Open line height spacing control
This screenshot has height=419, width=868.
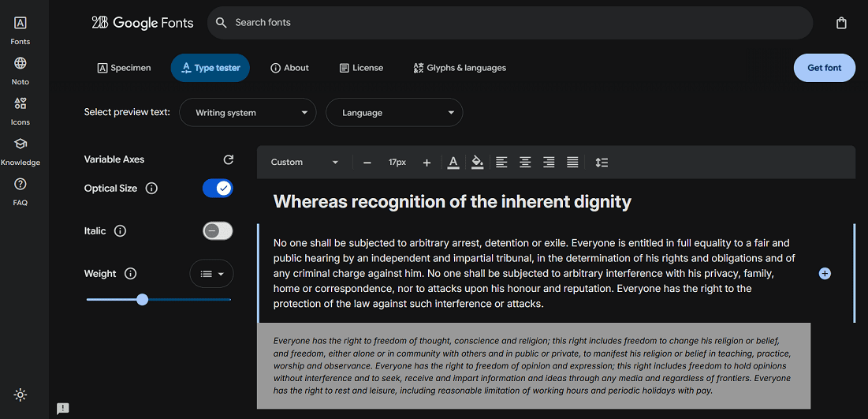[x=602, y=163]
